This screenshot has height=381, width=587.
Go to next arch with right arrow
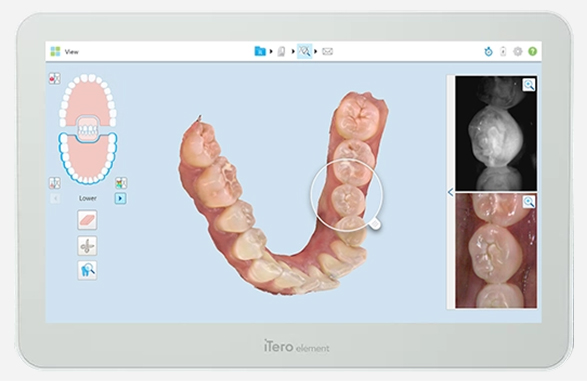click(120, 198)
